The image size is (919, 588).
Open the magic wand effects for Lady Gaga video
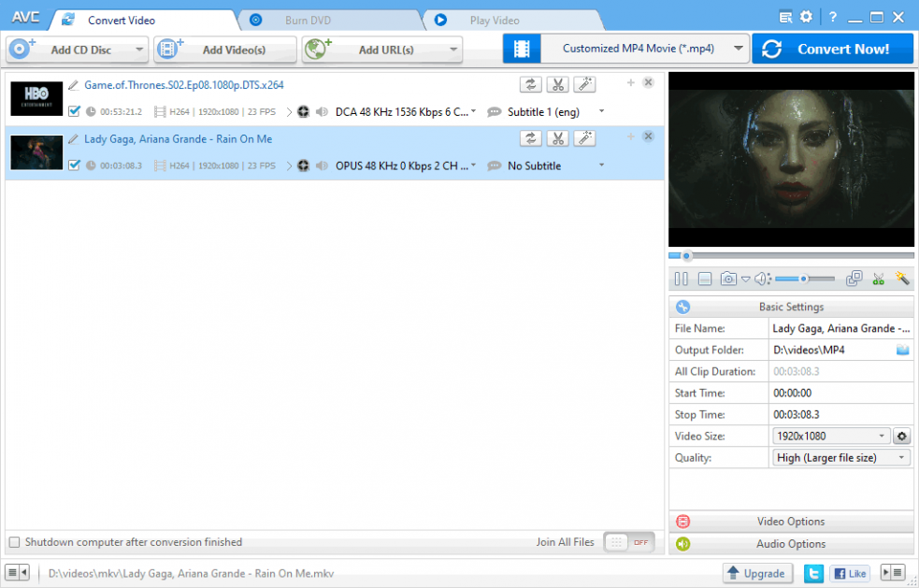coord(584,138)
